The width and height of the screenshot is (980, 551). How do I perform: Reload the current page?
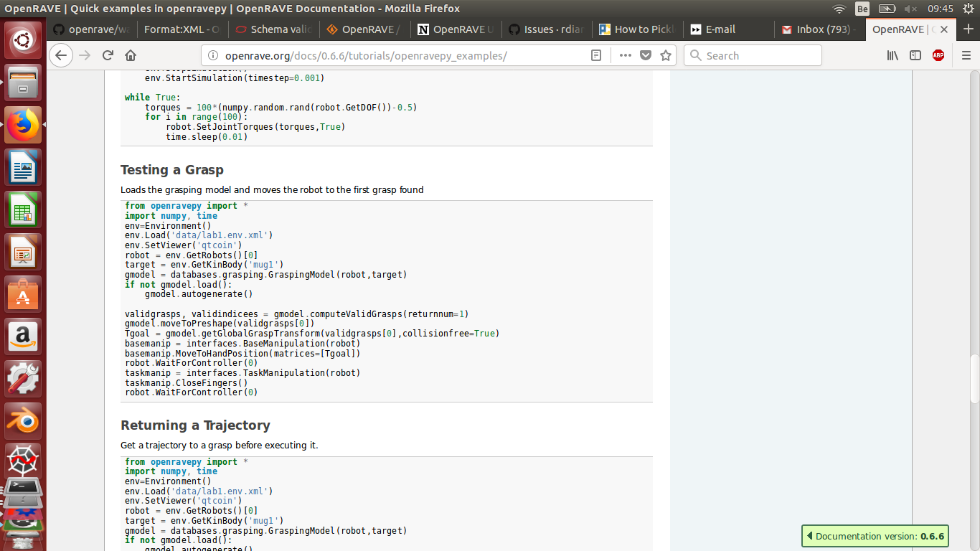point(107,55)
